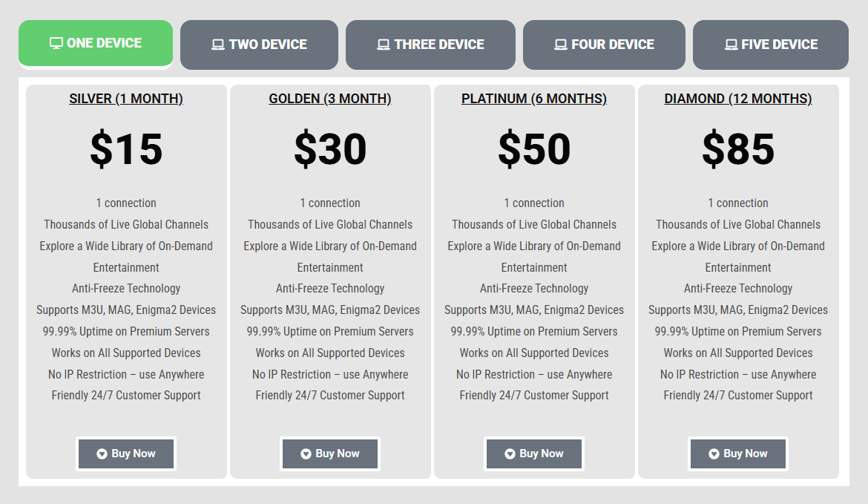Buy Now on the Platinum plan

[534, 454]
